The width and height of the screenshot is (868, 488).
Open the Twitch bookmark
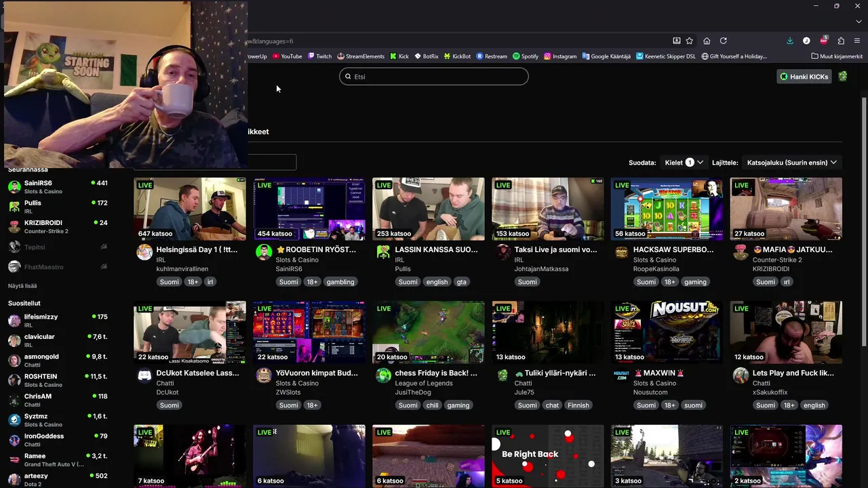(319, 56)
